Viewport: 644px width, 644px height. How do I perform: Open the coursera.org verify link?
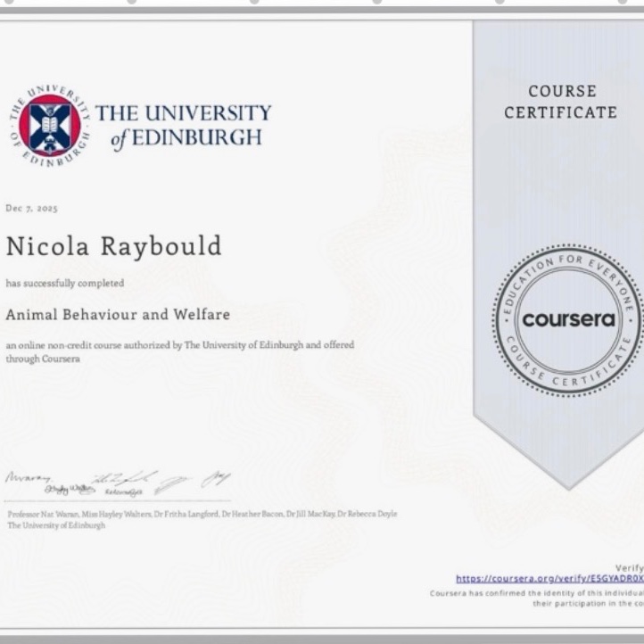(549, 578)
